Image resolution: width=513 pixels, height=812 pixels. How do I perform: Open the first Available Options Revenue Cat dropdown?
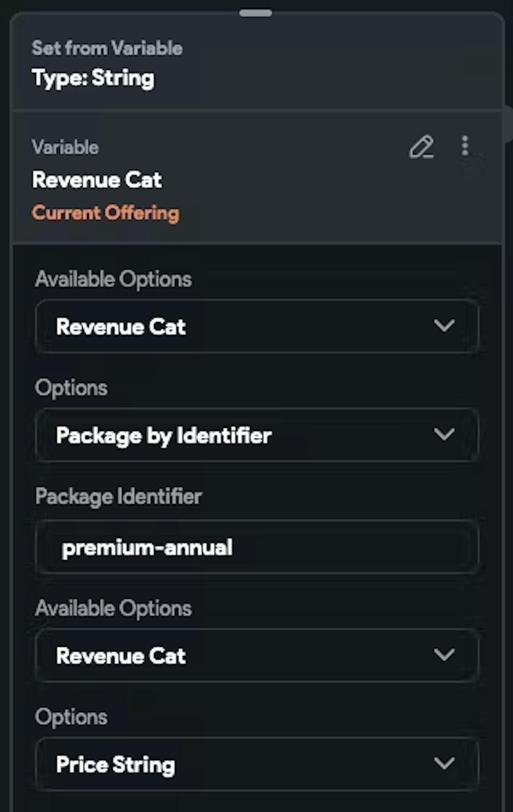tap(256, 326)
